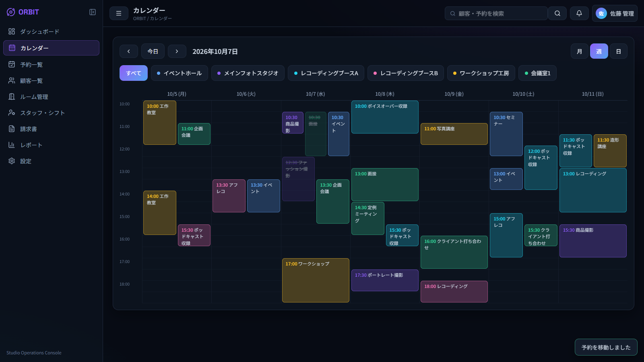
Task: Filter by ワークショップ工房
Action: (x=481, y=73)
